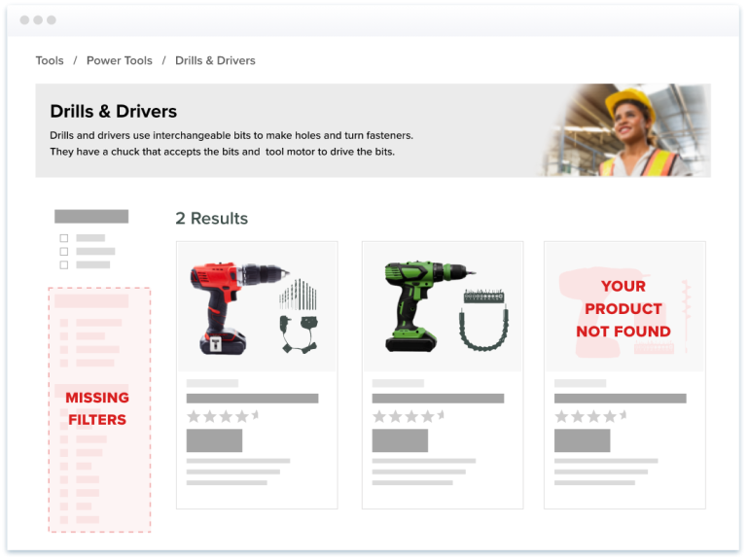Image resolution: width=747 pixels, height=560 pixels.
Task: Click the price block under green drill
Action: (400, 440)
